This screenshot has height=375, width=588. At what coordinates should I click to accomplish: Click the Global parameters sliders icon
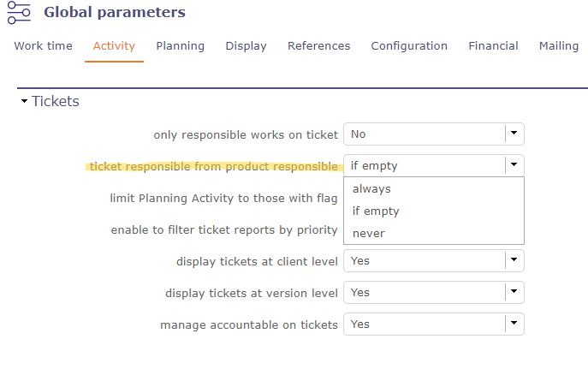[19, 12]
